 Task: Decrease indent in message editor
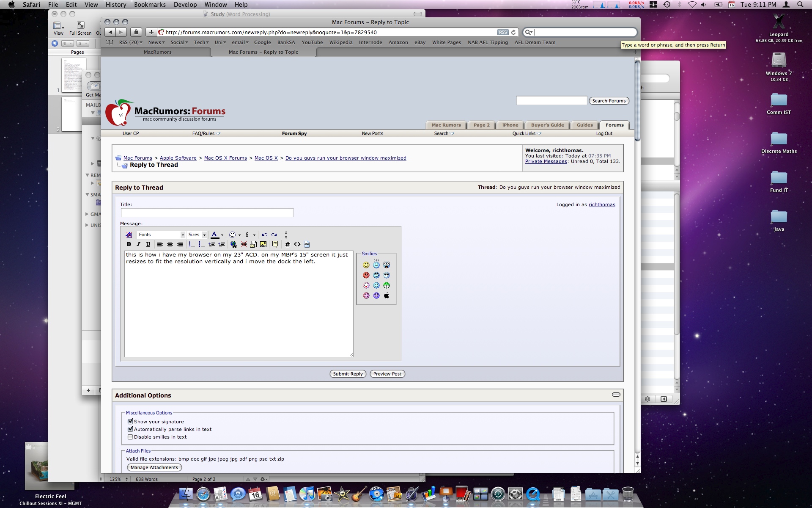tap(212, 244)
